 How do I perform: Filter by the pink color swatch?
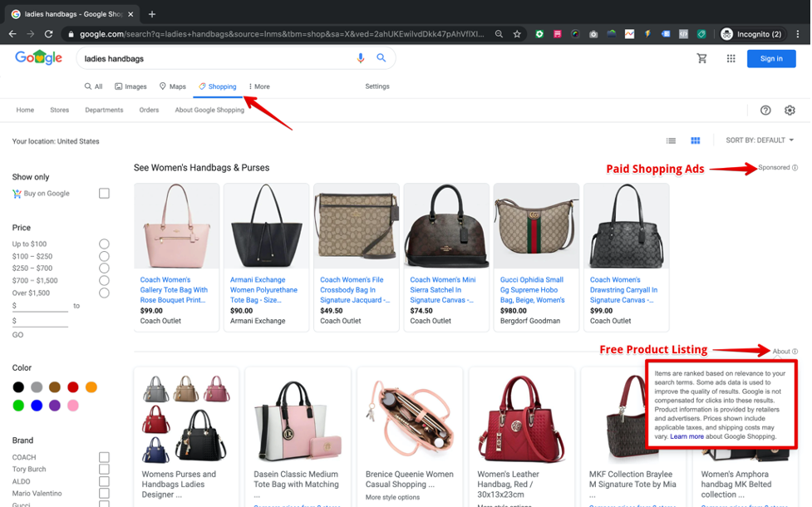tap(73, 406)
